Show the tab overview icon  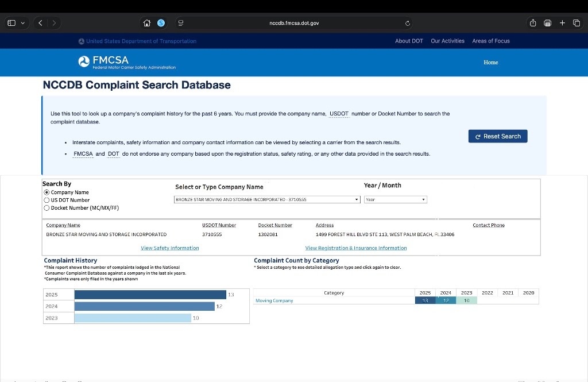[x=577, y=23]
